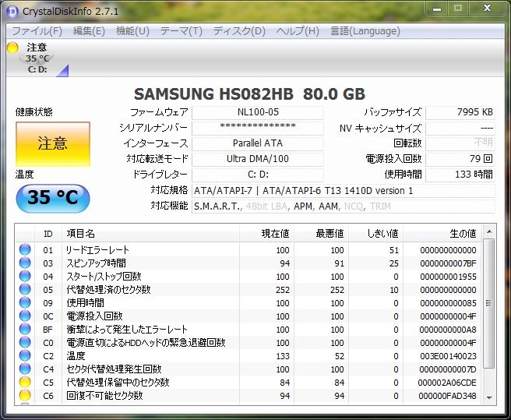511x420 pixels.
Task: Click the scrollbar up arrow in SMART list
Action: [x=488, y=232]
